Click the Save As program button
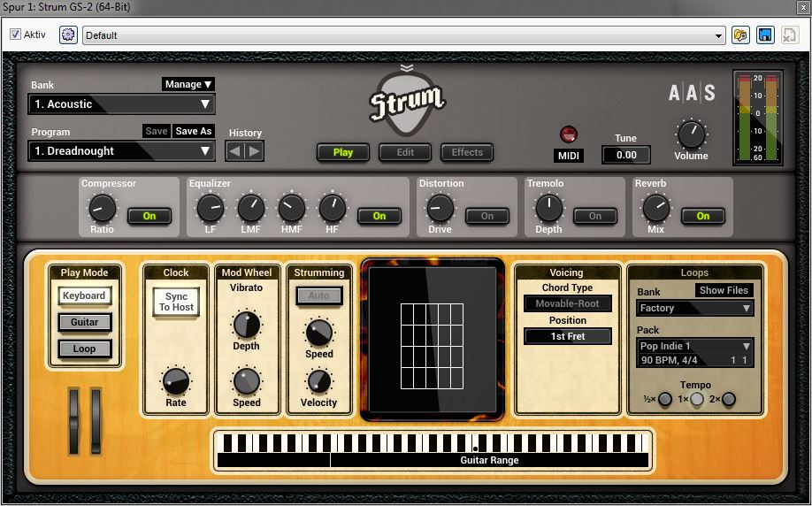 [x=194, y=131]
